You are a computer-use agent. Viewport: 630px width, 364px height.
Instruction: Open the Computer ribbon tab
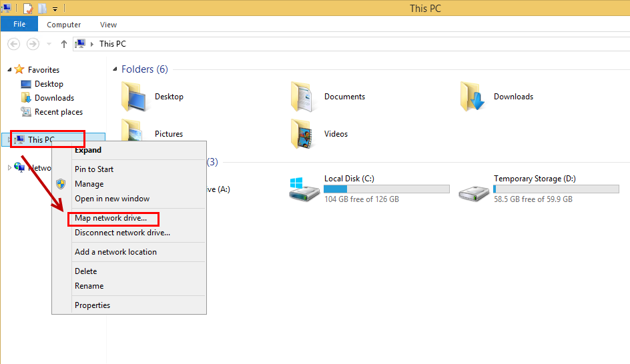point(63,25)
